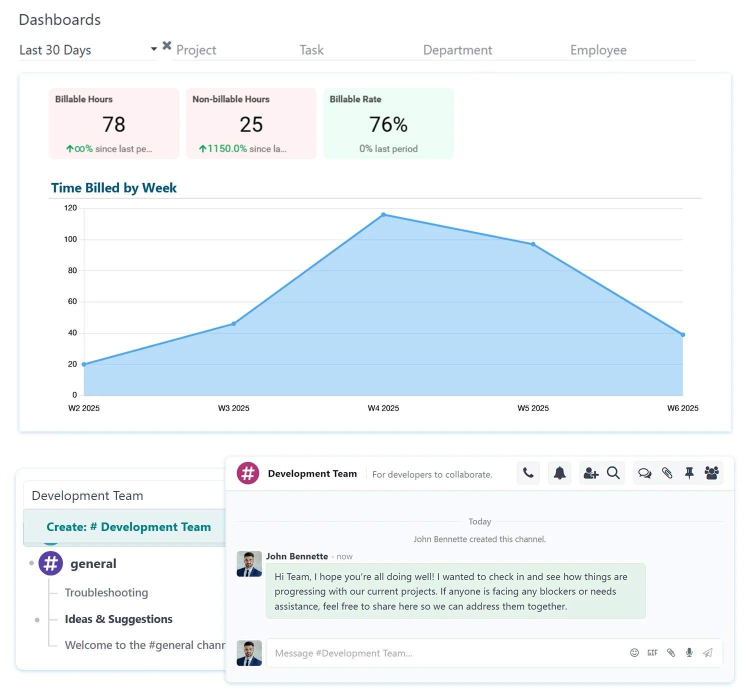The height and width of the screenshot is (700, 750).
Task: Open GIF picker in message composer
Action: pos(652,652)
